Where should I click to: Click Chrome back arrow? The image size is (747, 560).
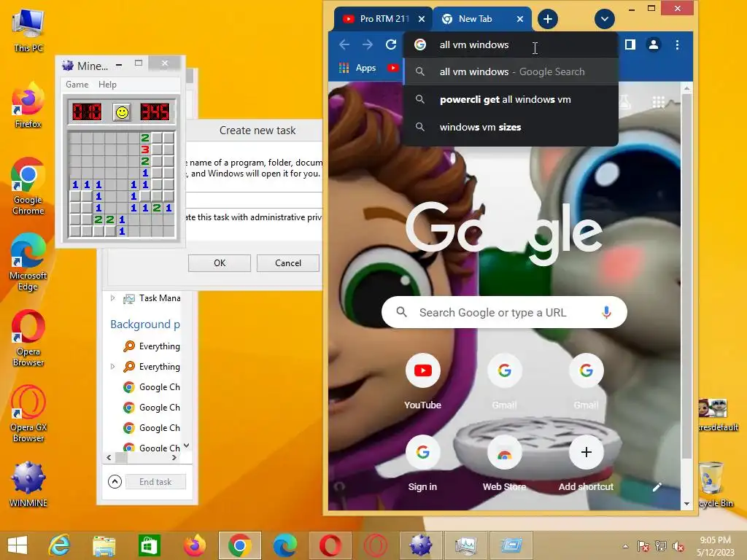344,44
